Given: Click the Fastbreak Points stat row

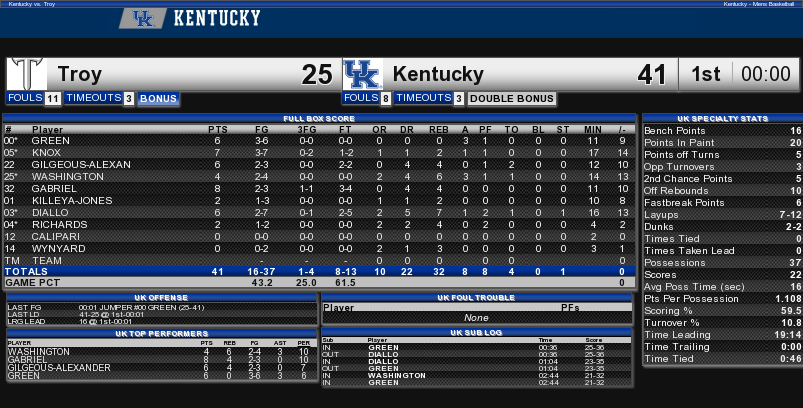Looking at the screenshot, I should 722,202.
